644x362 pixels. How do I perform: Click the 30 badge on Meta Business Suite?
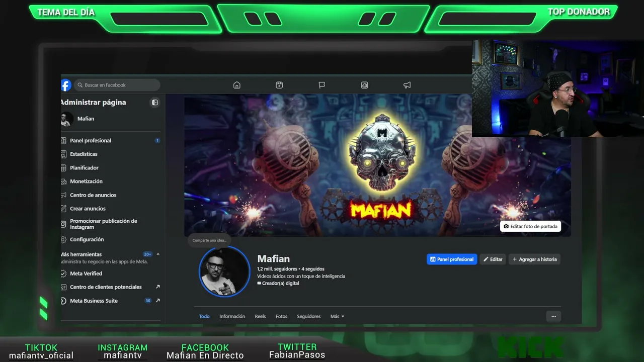(x=148, y=301)
